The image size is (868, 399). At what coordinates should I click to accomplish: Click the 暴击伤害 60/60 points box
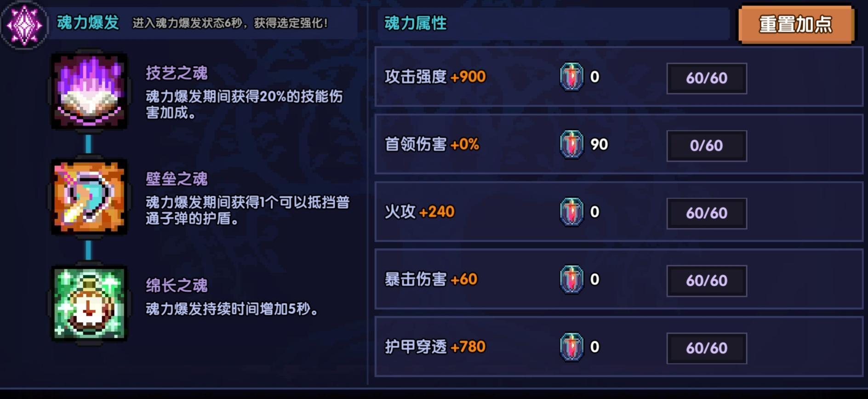click(707, 281)
